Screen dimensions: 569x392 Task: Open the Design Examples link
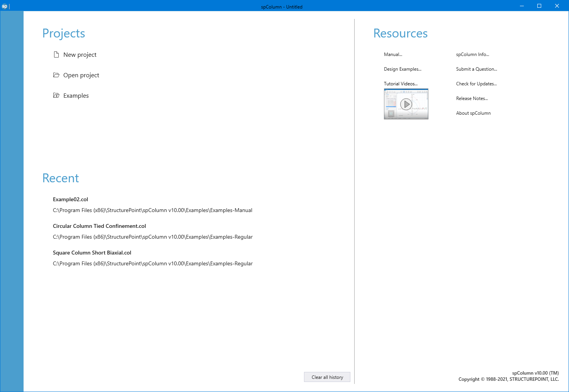[x=403, y=69]
